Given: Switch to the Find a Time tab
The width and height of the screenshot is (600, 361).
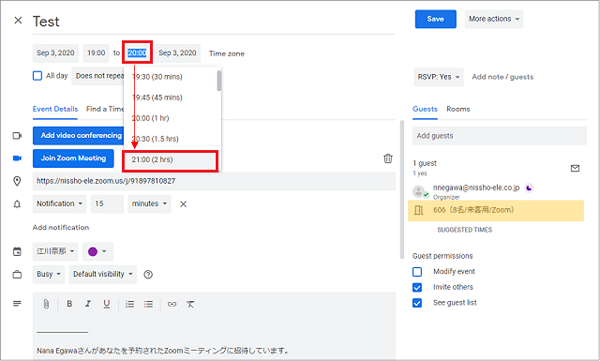Looking at the screenshot, I should pos(105,109).
